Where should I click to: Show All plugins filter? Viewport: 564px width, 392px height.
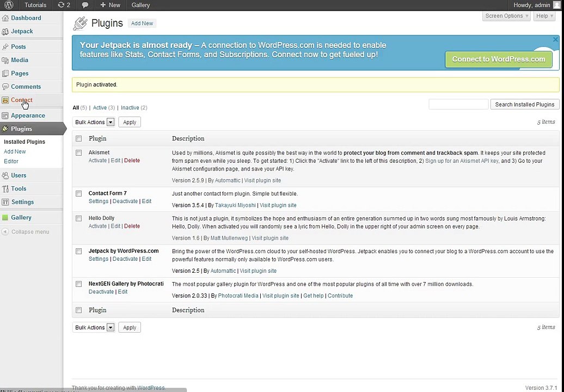coord(76,108)
